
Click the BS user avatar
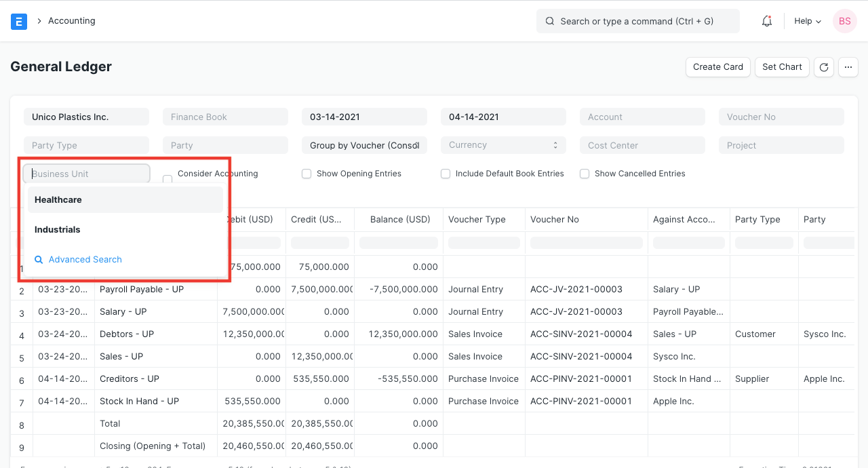tap(844, 21)
